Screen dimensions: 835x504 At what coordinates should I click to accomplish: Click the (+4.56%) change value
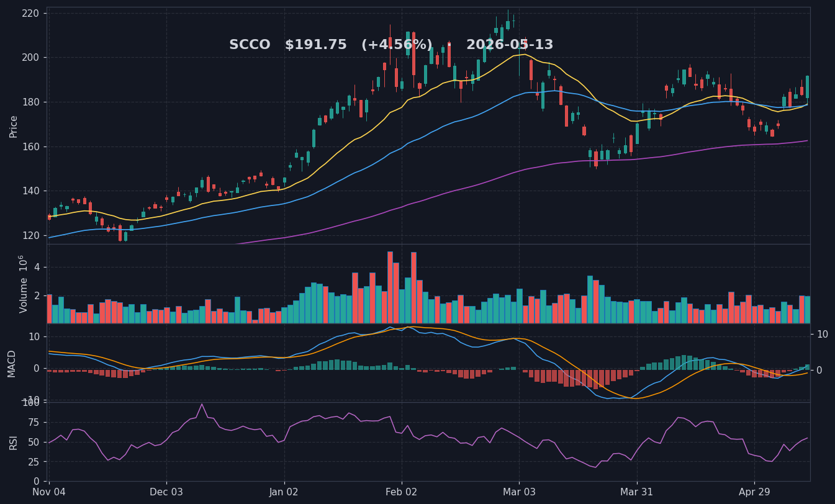397,45
